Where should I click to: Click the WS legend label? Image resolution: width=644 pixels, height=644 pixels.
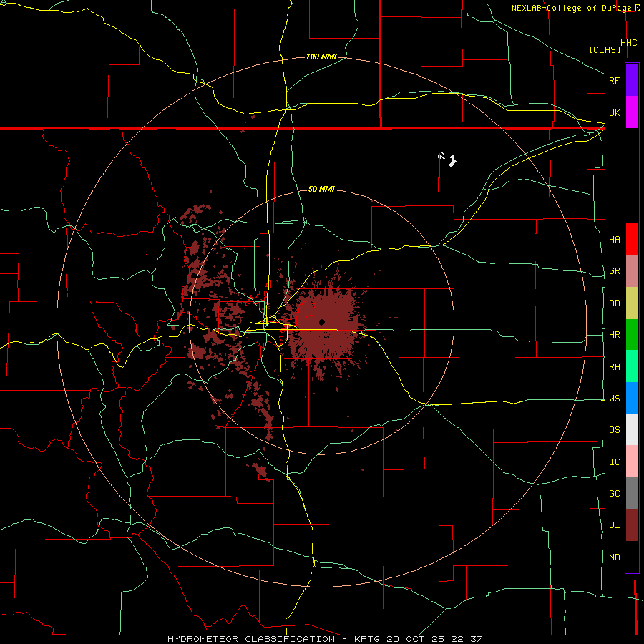click(614, 399)
